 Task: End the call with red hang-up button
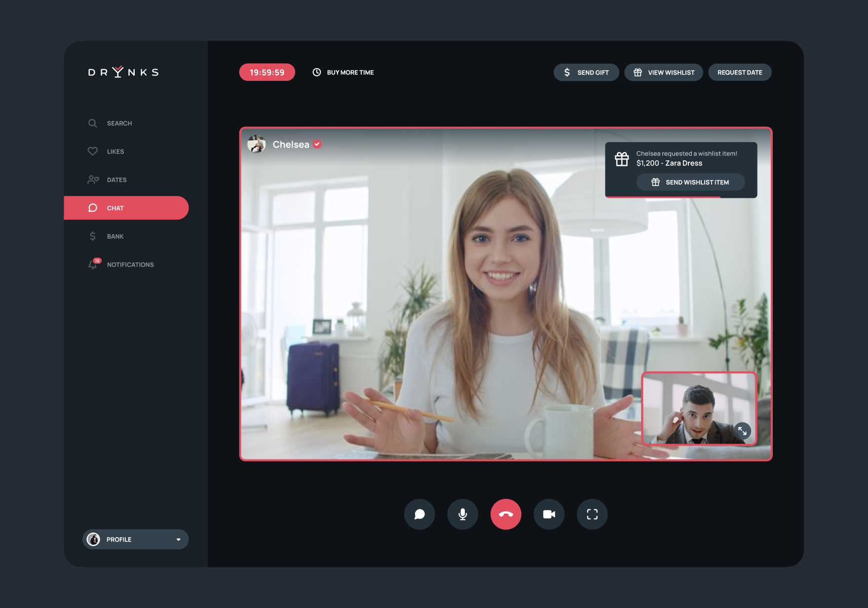coord(506,514)
